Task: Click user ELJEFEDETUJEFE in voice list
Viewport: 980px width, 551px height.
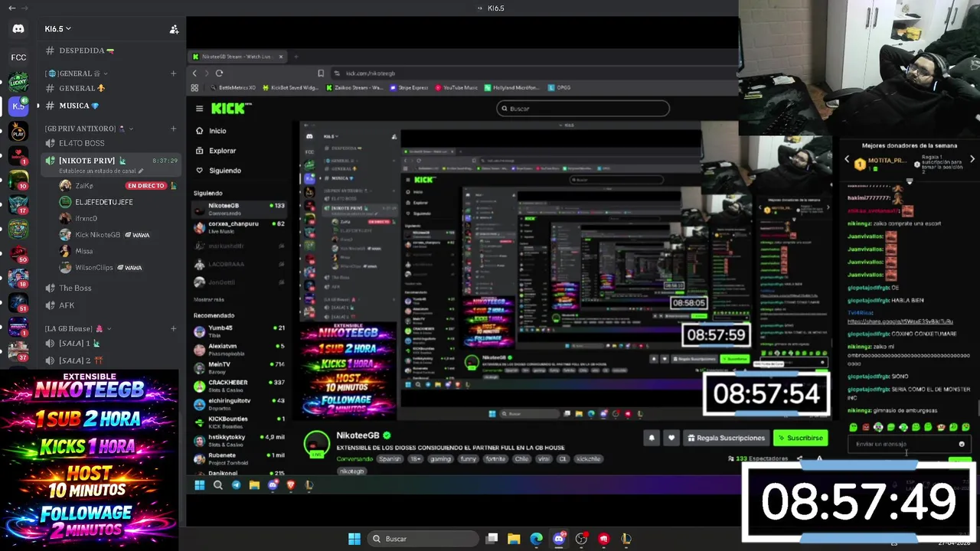Action: [96, 202]
